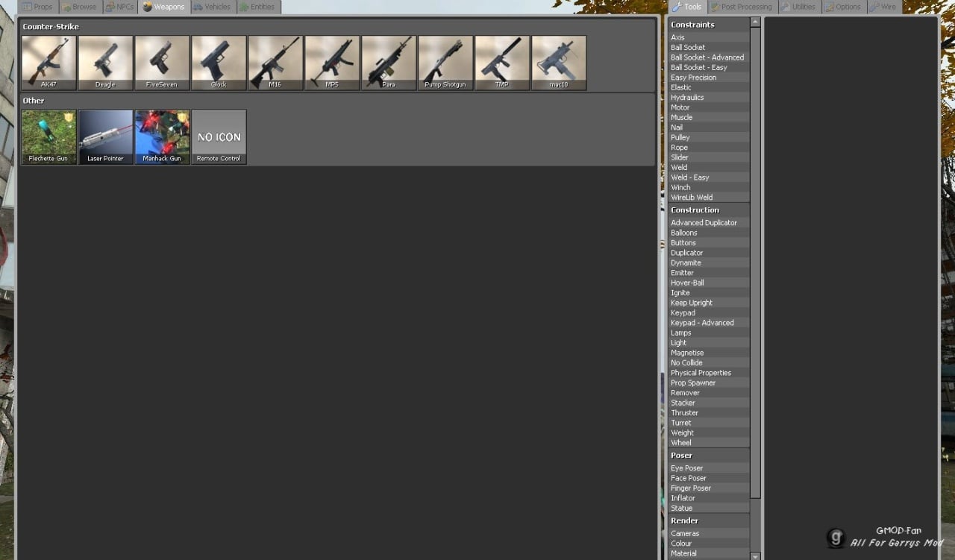Choose the Colour render tool
955x560 pixels.
681,544
